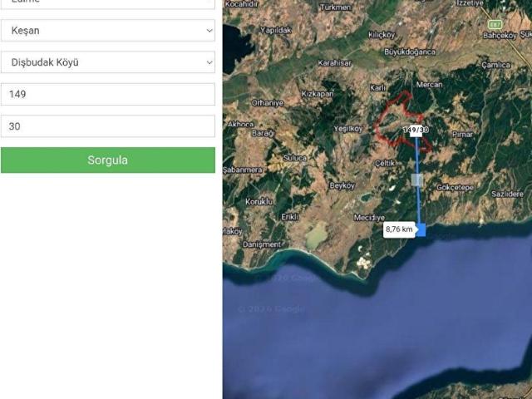Click the E87 highway shield on map
The width and height of the screenshot is (532, 399).
[495, 24]
